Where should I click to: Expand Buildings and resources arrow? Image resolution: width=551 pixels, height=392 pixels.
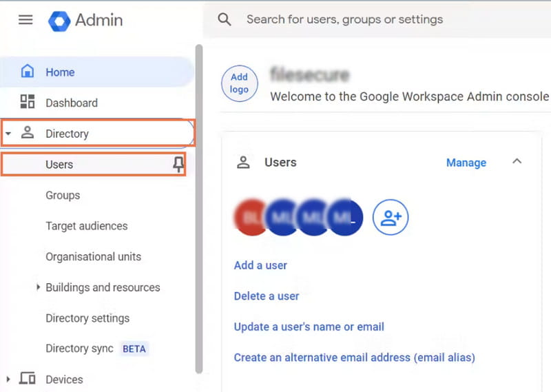pos(38,287)
